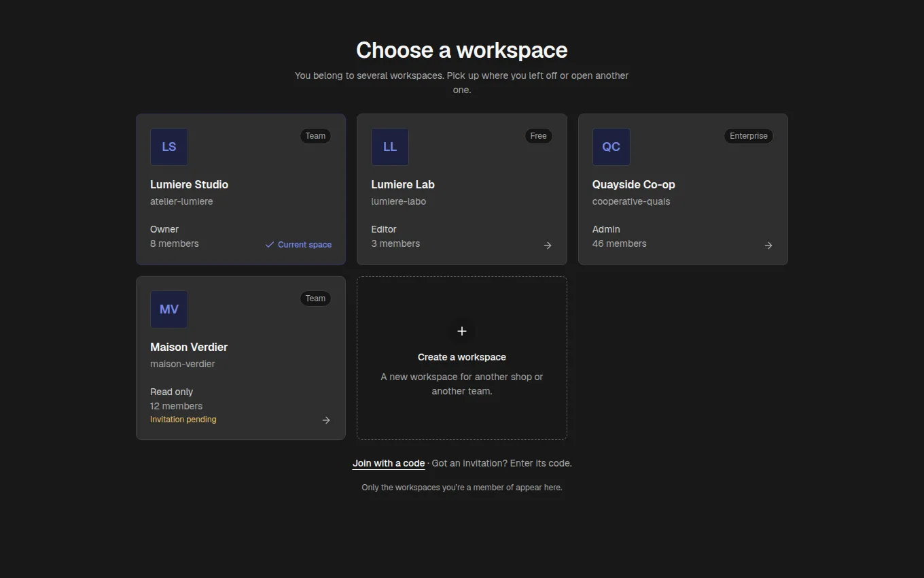Click the 8 members count
This screenshot has height=578, width=924.
click(175, 243)
